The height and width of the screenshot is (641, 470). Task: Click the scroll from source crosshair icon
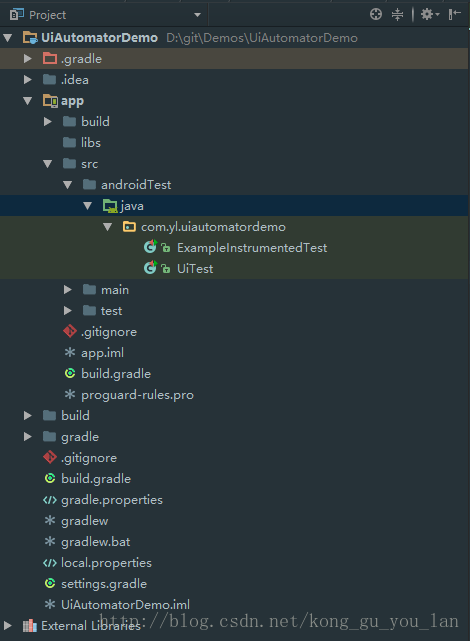[376, 15]
